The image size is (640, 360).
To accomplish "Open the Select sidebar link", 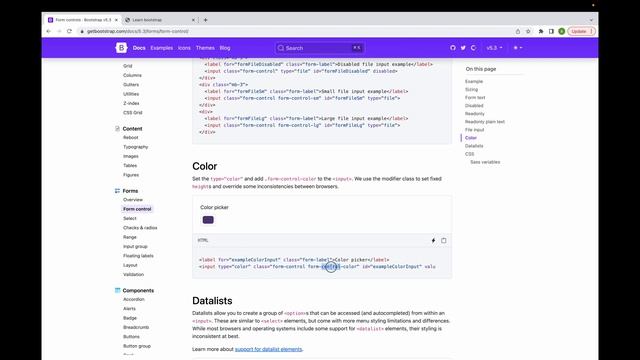I will (130, 218).
